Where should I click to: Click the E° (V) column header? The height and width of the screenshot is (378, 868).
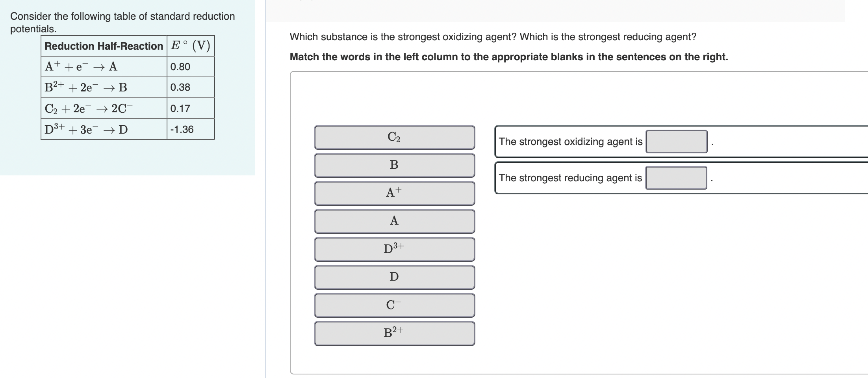click(x=191, y=45)
